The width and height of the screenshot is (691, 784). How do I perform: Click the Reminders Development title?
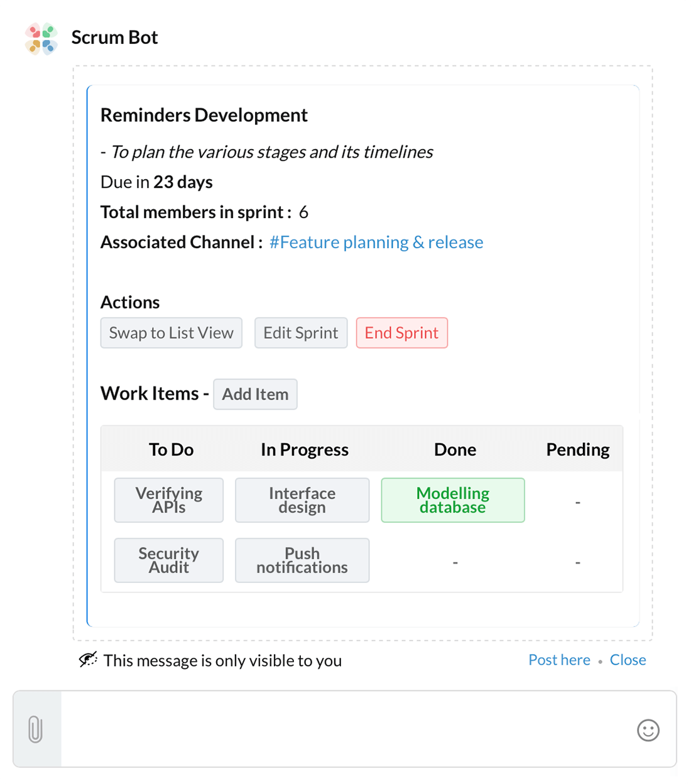[x=204, y=115]
